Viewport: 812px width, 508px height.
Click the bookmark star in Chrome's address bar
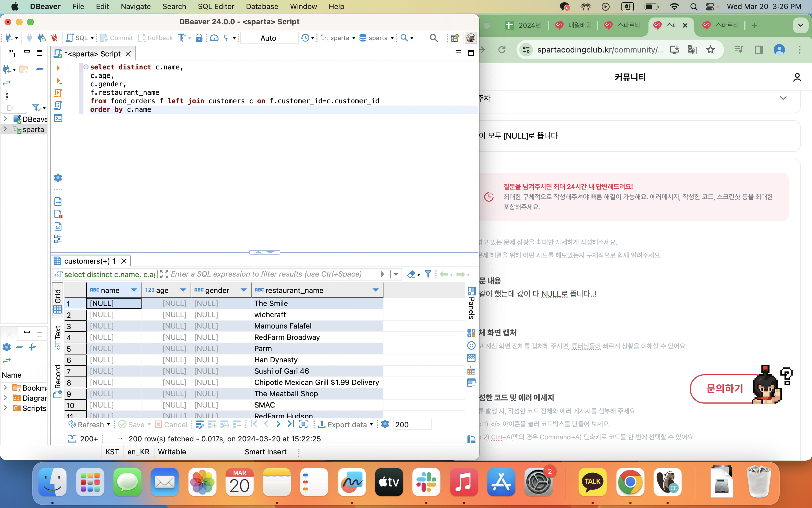coord(710,50)
